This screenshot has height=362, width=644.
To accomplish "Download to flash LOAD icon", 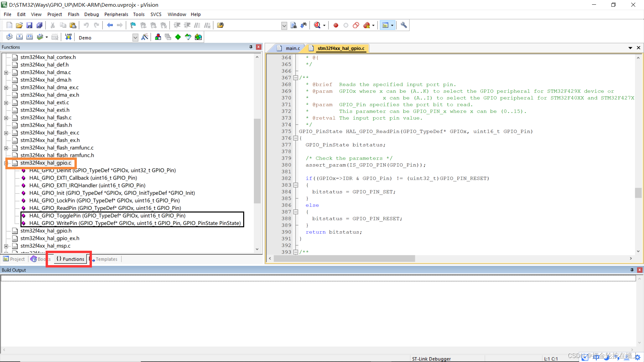I will click(x=68, y=37).
